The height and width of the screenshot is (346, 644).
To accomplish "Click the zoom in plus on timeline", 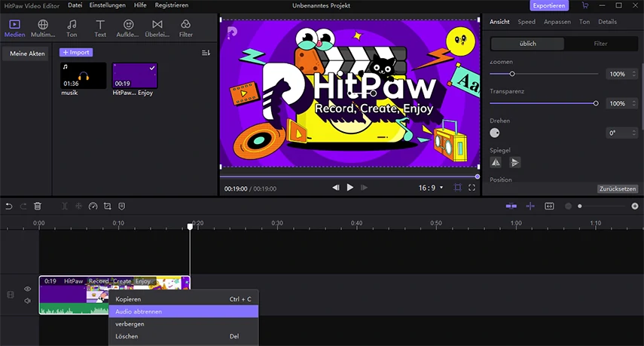I will [634, 207].
